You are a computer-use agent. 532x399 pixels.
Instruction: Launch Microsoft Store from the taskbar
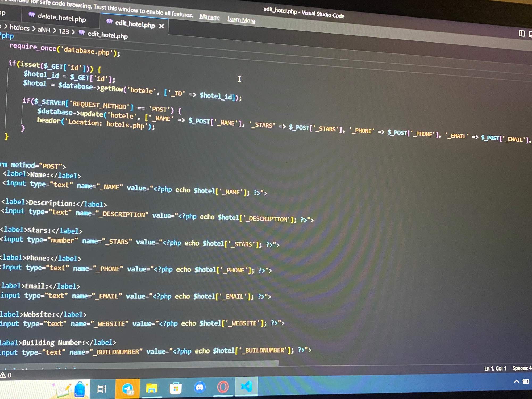click(x=176, y=388)
